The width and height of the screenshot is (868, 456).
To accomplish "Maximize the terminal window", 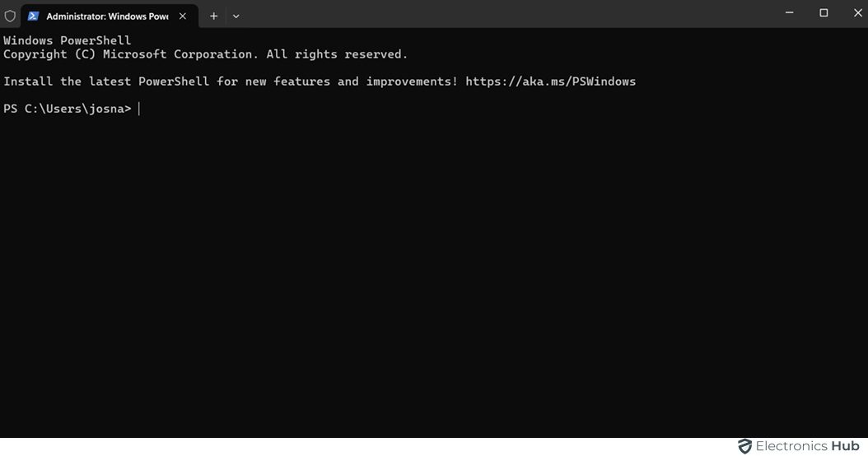I will point(824,13).
